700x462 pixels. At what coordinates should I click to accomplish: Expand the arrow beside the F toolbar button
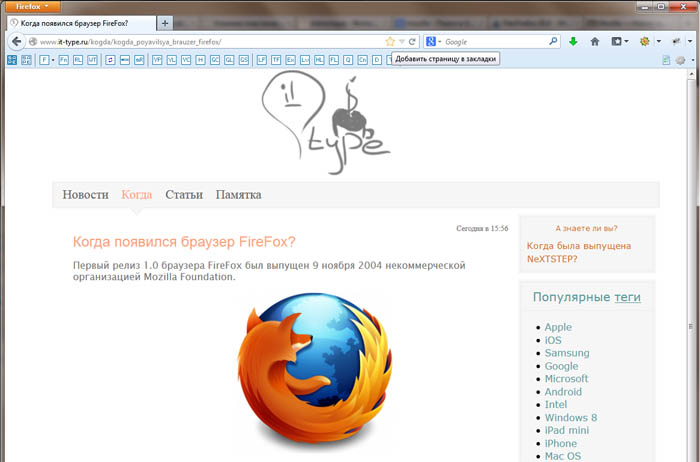pyautogui.click(x=53, y=60)
